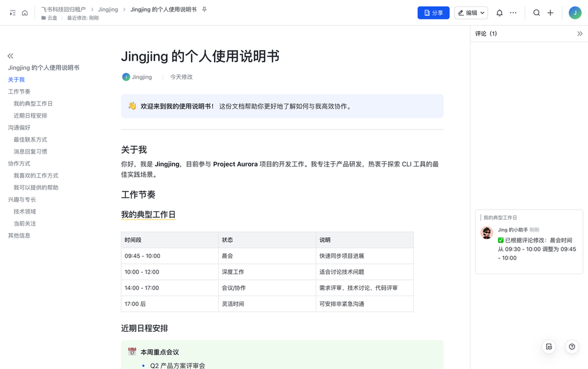The width and height of the screenshot is (588, 369).
Task: Click the search icon in the top bar
Action: [536, 12]
